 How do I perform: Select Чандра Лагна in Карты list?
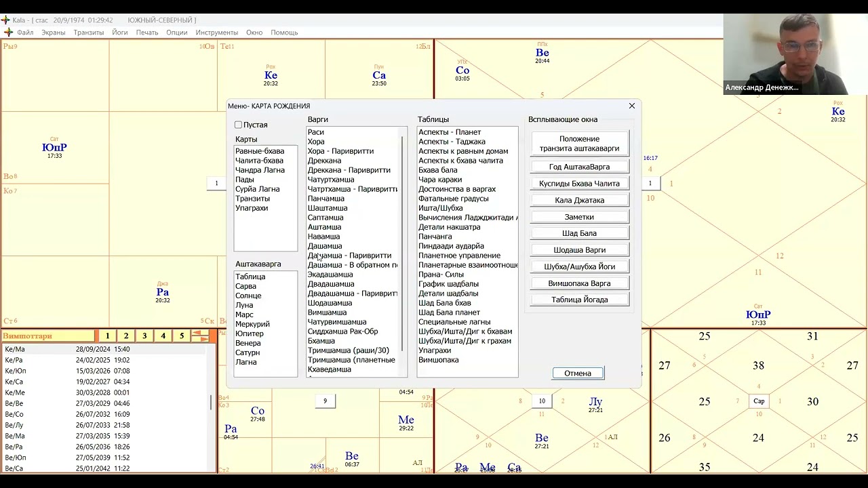click(260, 170)
